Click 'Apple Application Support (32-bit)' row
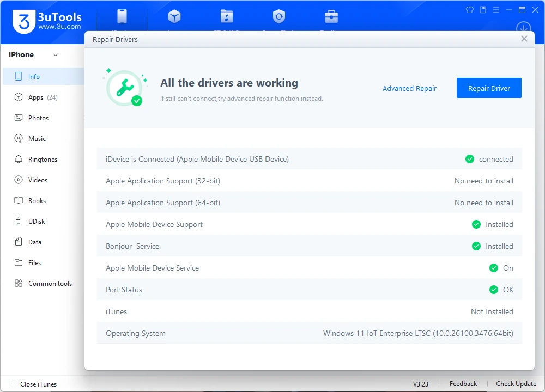The height and width of the screenshot is (392, 545). point(310,181)
